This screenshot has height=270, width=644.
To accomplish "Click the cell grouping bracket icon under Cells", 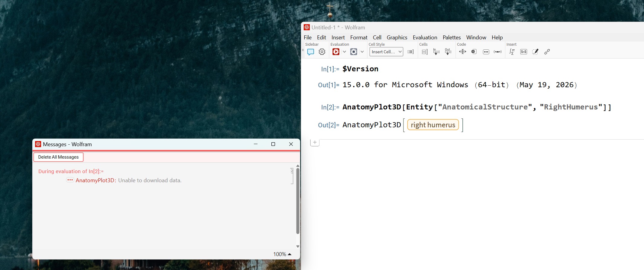I will pos(425,52).
